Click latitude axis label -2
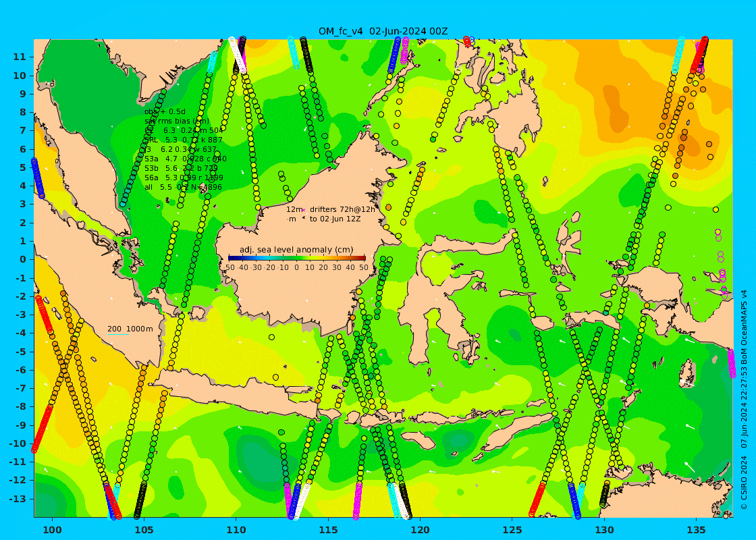 pos(21,296)
